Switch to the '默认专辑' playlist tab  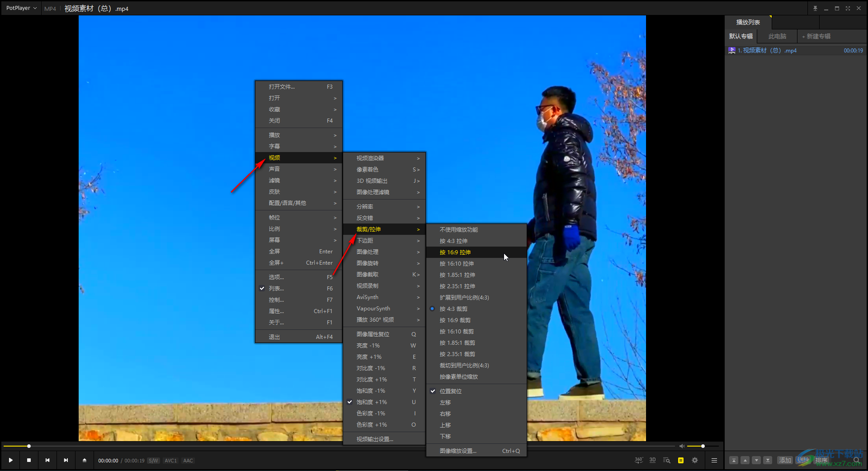click(741, 36)
